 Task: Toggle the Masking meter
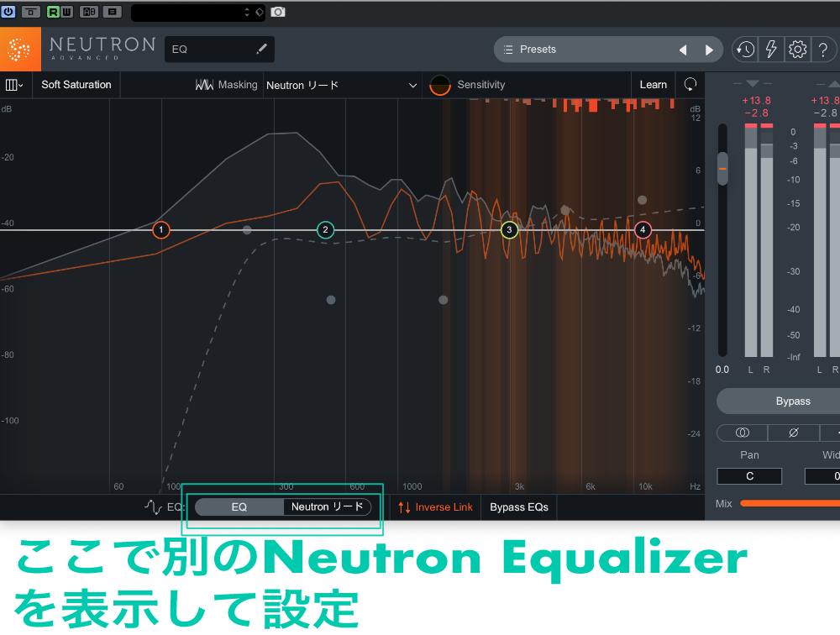[x=226, y=85]
